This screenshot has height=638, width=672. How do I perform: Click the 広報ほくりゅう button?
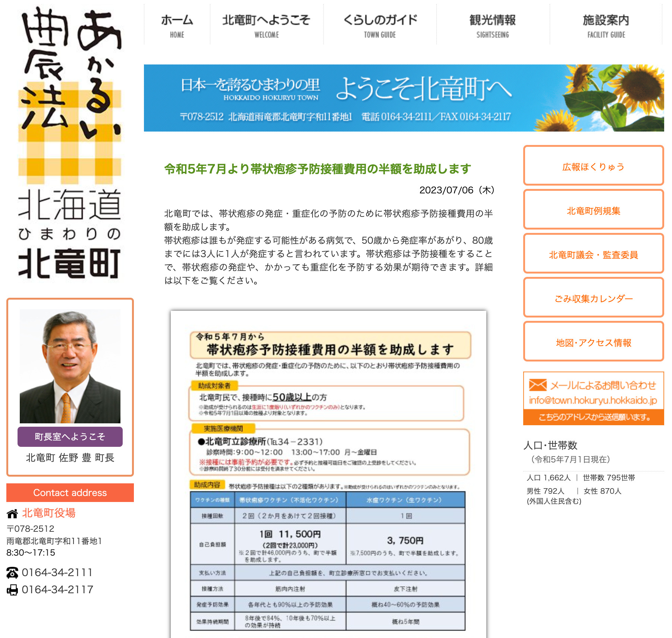[593, 167]
